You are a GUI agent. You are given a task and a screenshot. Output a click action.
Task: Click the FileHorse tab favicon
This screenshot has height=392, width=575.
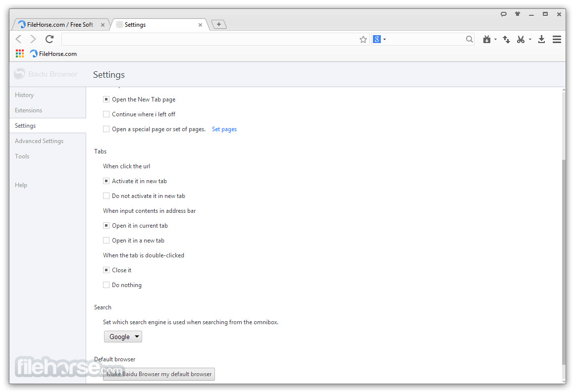(22, 25)
